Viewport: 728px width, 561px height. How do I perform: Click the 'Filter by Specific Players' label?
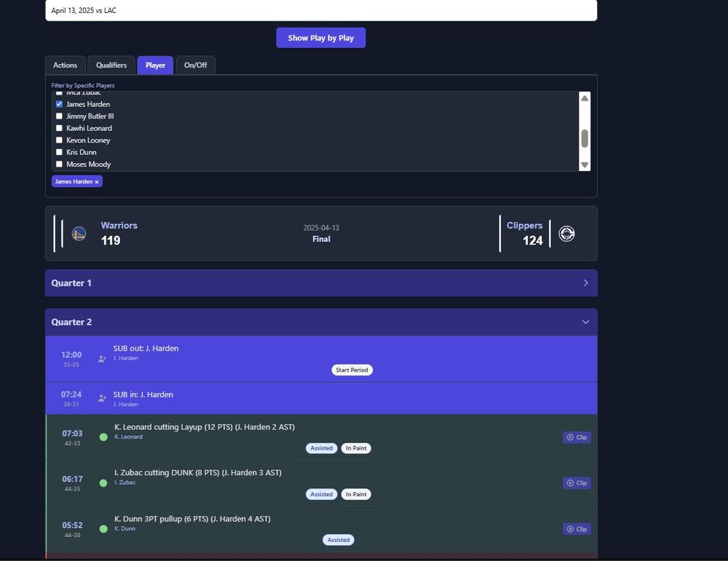pos(83,85)
